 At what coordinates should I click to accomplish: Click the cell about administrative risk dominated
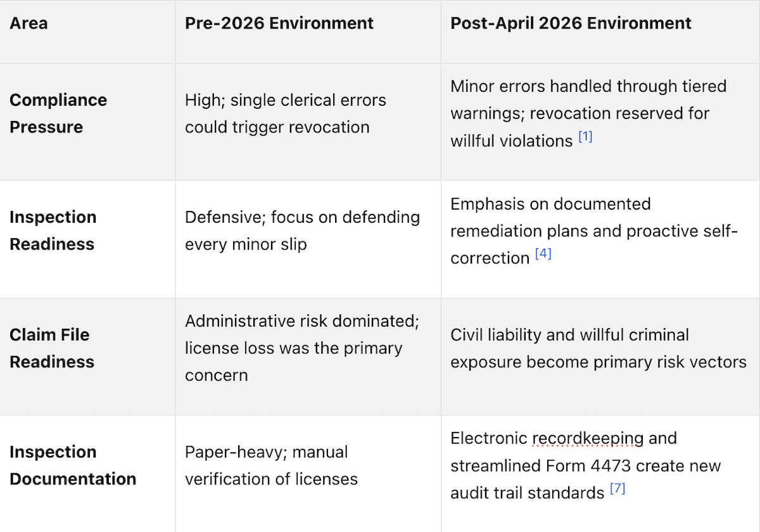point(308,357)
